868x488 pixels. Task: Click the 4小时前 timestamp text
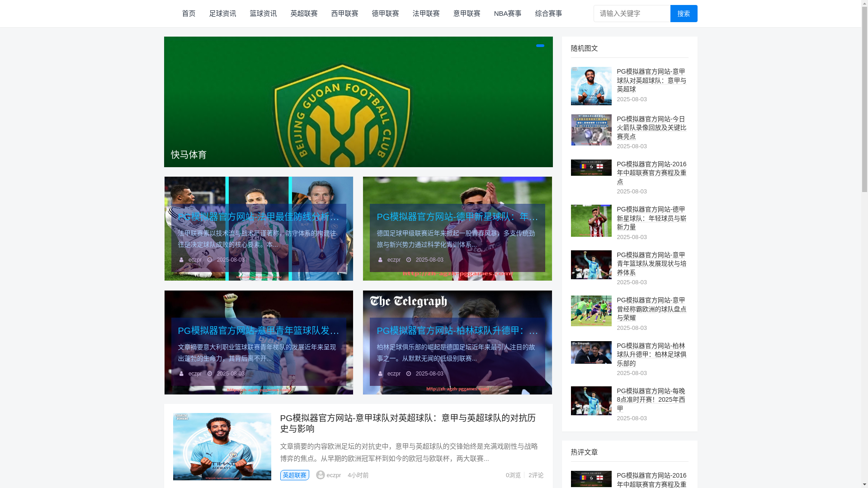[358, 475]
